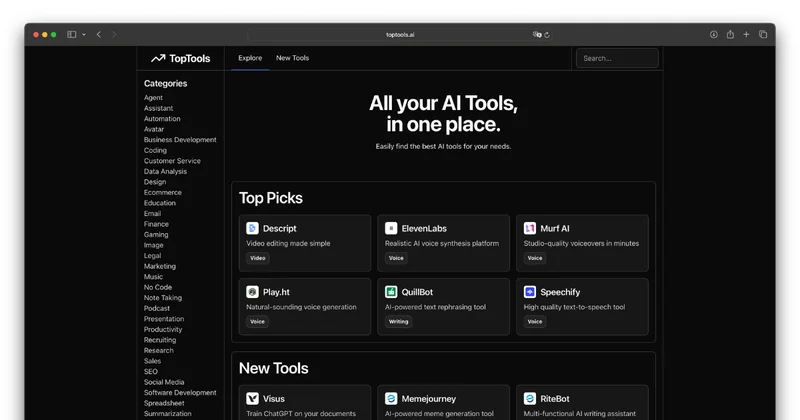Select the Customer Service category
The height and width of the screenshot is (420, 800).
click(172, 161)
